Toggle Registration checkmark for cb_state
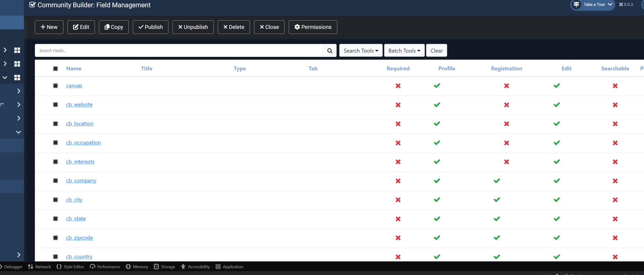Image resolution: width=644 pixels, height=275 pixels. [x=497, y=219]
